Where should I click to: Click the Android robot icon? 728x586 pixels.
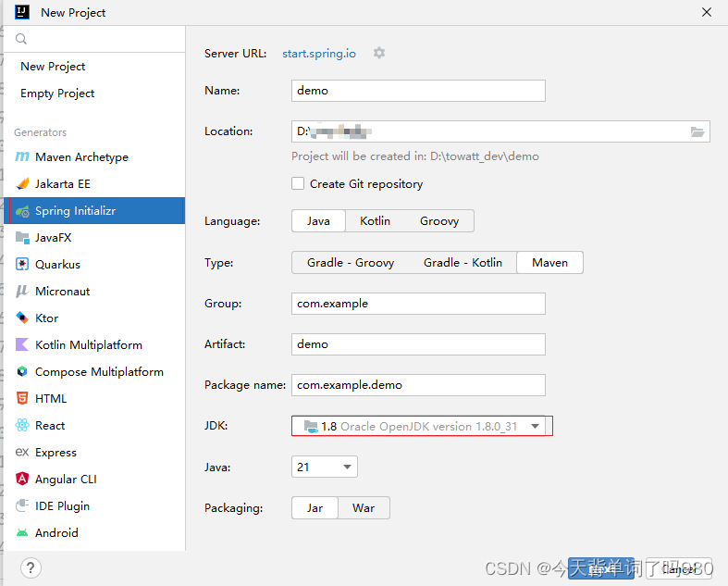[22, 532]
